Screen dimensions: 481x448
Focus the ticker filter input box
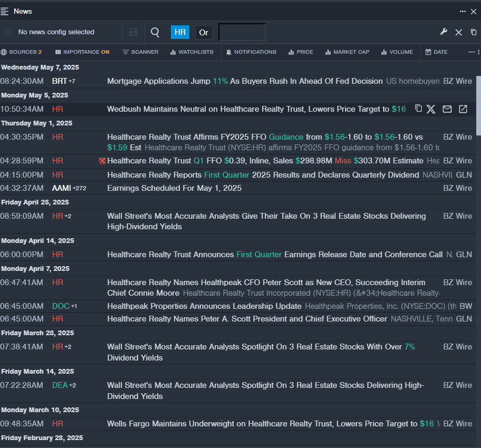pyautogui.click(x=242, y=32)
